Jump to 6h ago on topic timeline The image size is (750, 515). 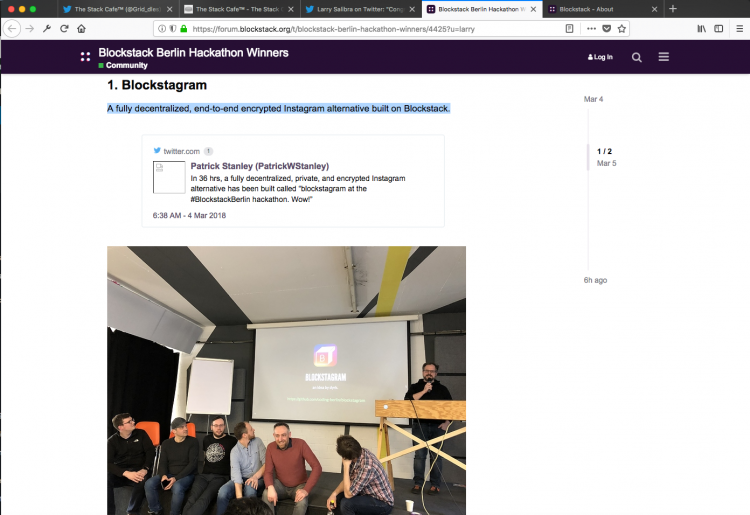(595, 280)
